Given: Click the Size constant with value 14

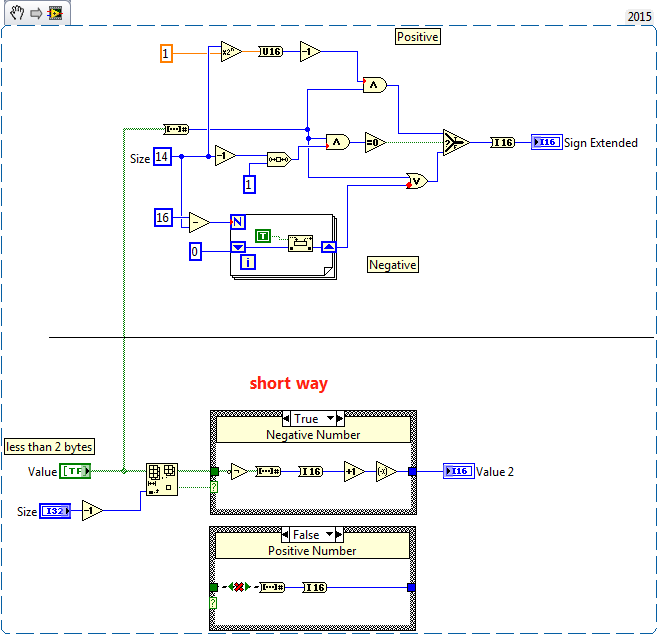Looking at the screenshot, I should click(162, 157).
